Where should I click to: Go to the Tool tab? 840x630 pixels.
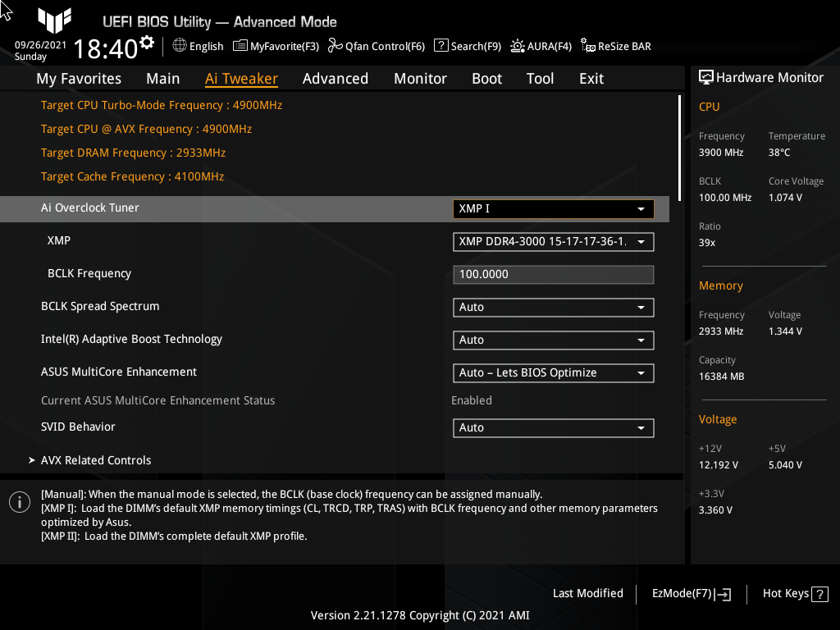pos(540,79)
